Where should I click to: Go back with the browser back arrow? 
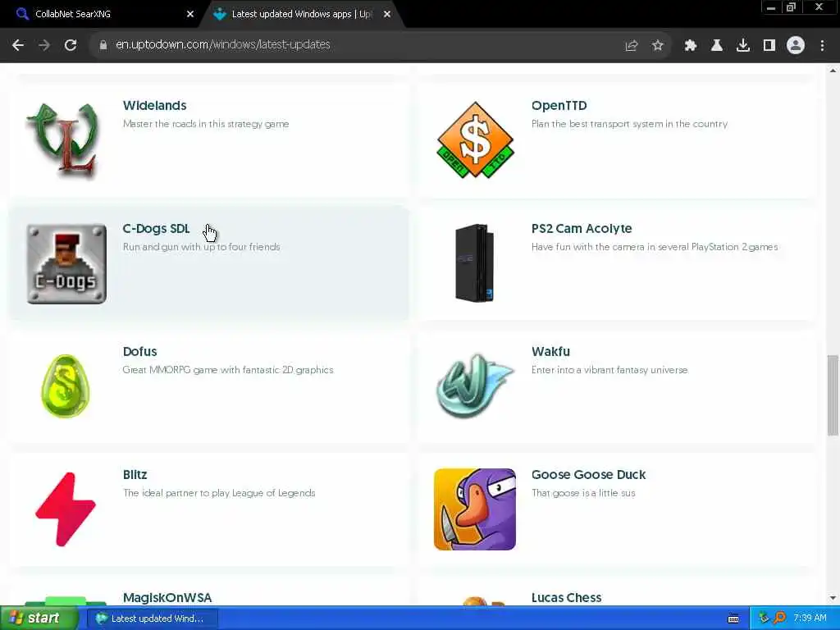click(18, 45)
